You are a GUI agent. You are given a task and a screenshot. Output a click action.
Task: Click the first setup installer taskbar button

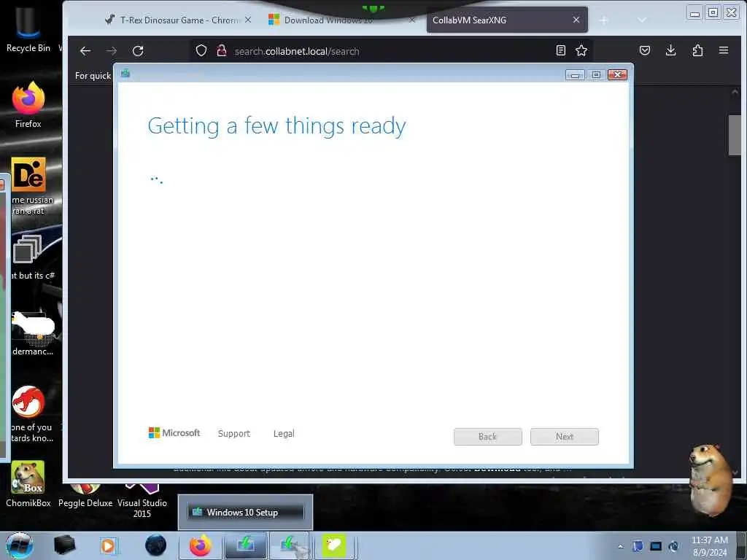245,545
